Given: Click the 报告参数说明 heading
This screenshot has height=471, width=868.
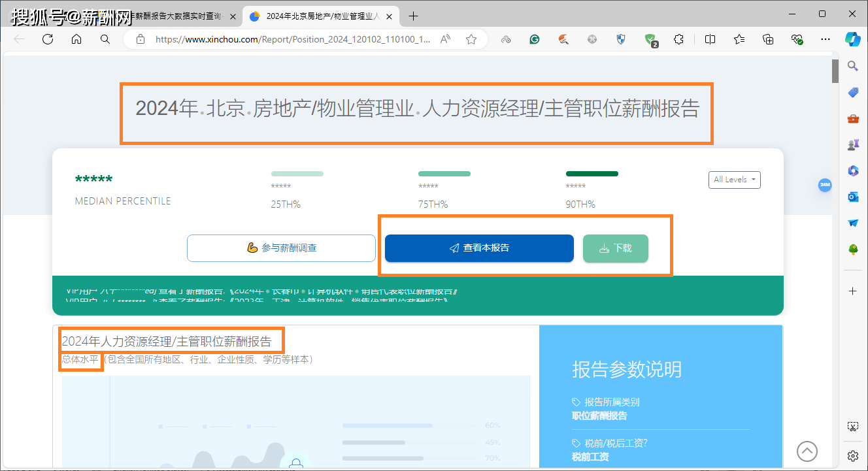Looking at the screenshot, I should pyautogui.click(x=627, y=370).
